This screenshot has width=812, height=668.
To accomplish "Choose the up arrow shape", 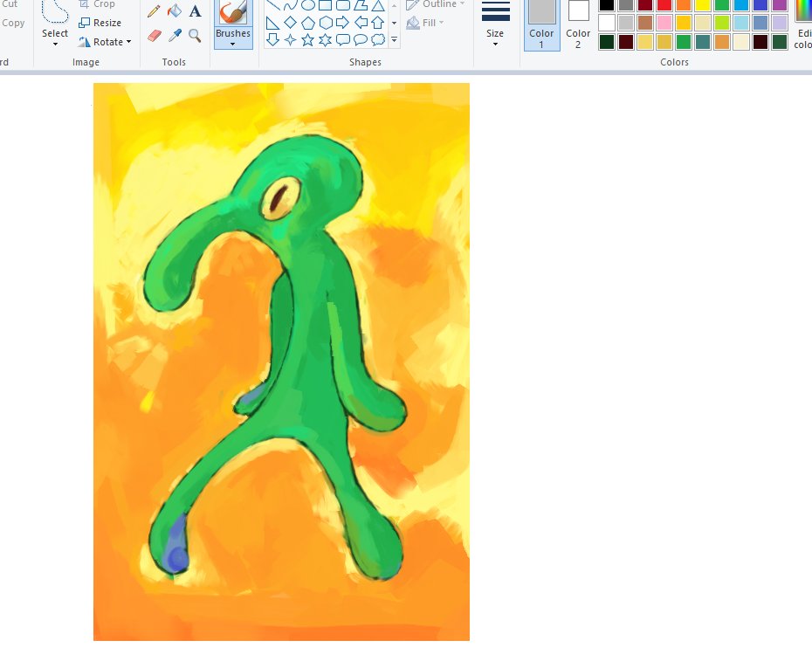I will click(x=378, y=23).
